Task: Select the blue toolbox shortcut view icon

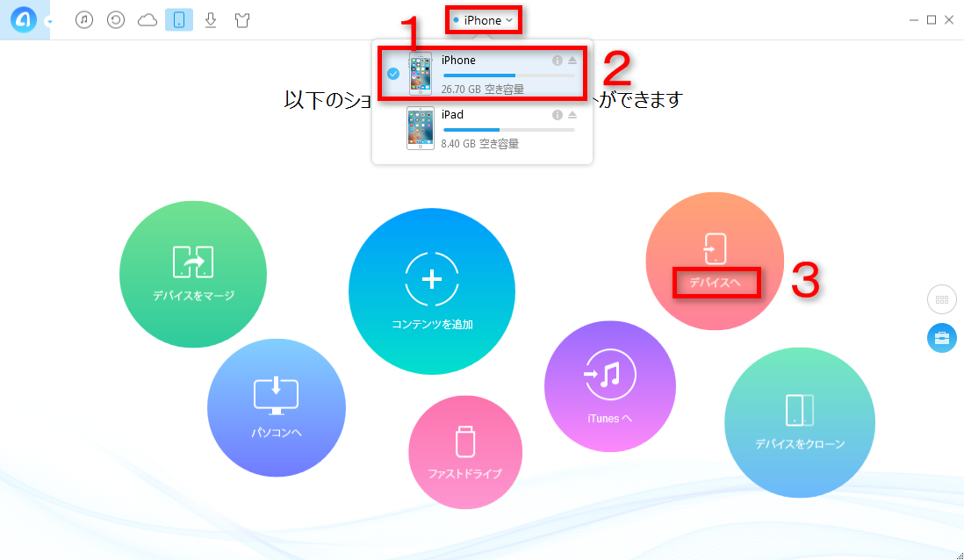Action: coord(942,338)
